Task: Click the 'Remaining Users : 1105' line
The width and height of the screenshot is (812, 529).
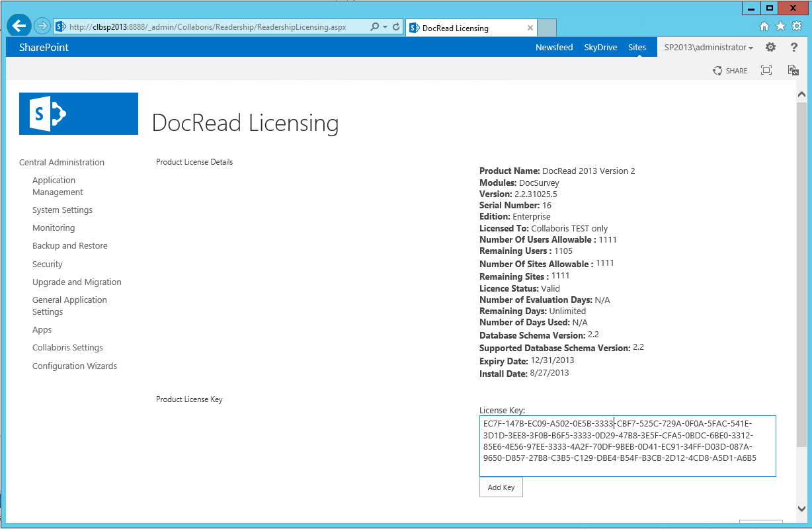Action: tap(526, 251)
